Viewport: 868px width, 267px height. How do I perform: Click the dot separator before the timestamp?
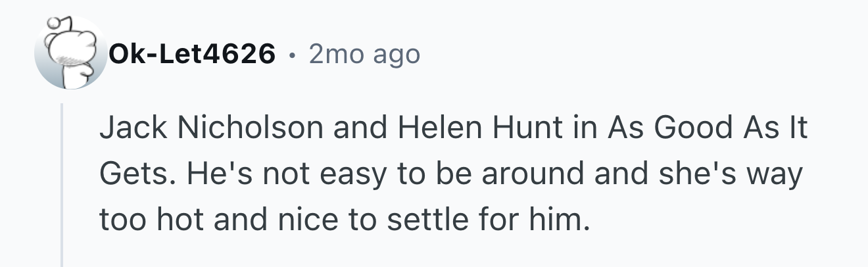coord(291,55)
